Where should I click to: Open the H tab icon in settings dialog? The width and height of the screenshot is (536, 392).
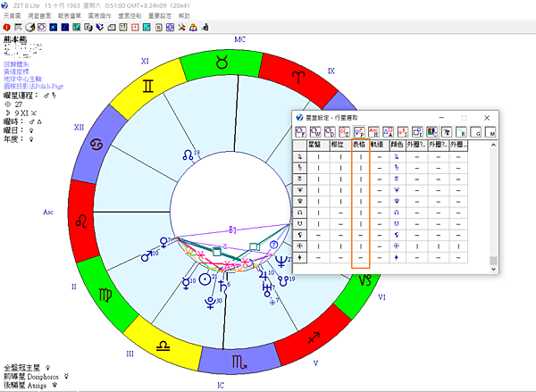[x=373, y=132]
